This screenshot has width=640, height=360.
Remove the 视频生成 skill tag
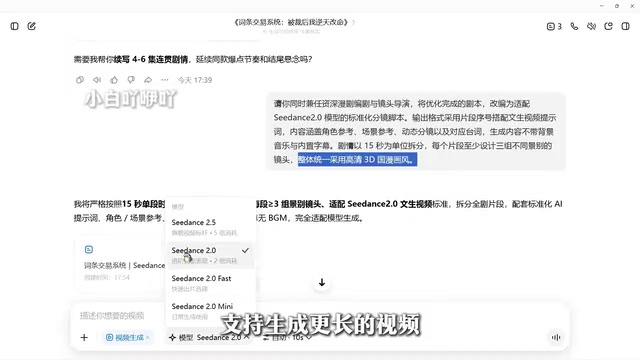[x=148, y=338]
